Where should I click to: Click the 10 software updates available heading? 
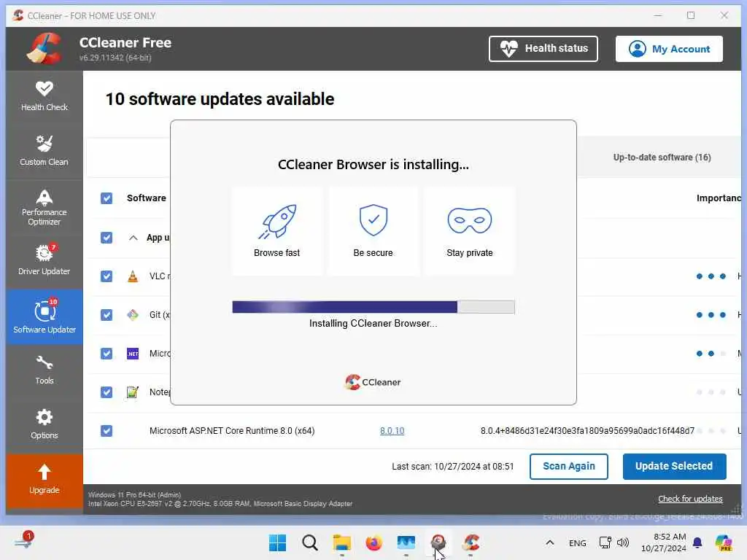pos(220,99)
